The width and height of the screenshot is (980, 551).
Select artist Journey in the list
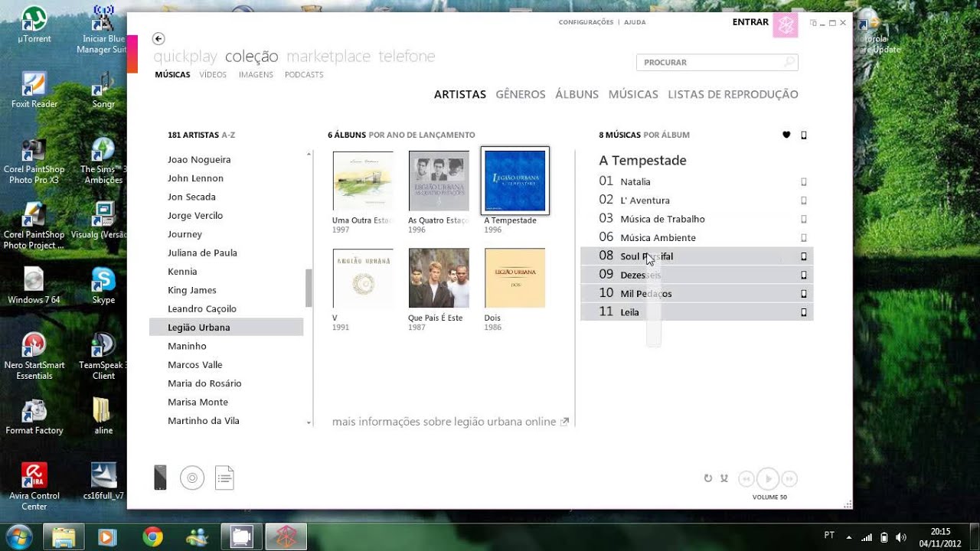click(x=227, y=234)
